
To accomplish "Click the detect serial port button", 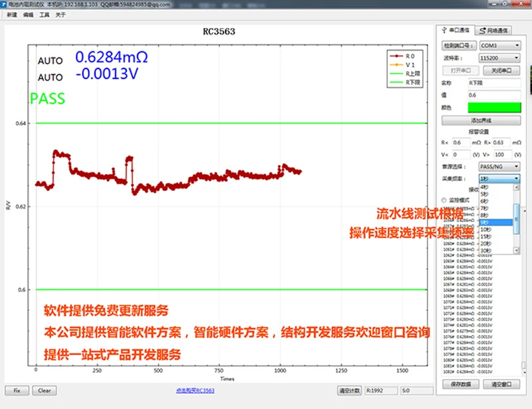I will point(459,45).
